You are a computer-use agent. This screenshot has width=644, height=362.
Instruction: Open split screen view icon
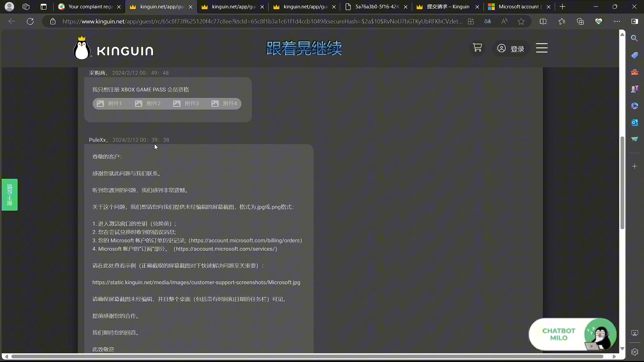(x=543, y=21)
